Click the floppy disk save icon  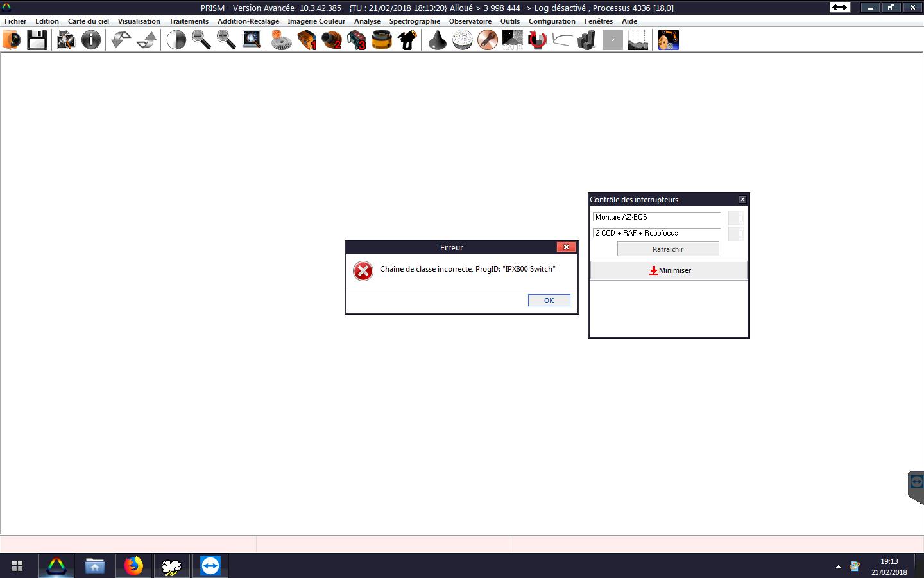coord(37,40)
